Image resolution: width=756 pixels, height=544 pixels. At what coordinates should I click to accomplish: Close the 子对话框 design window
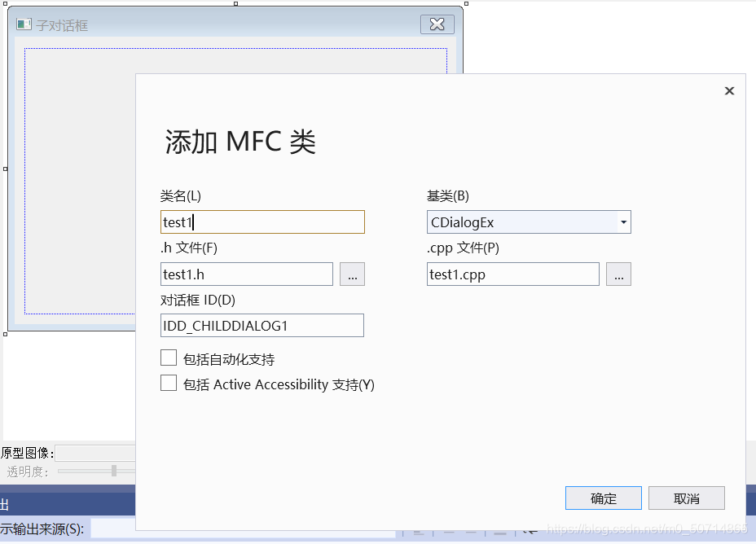pos(437,24)
